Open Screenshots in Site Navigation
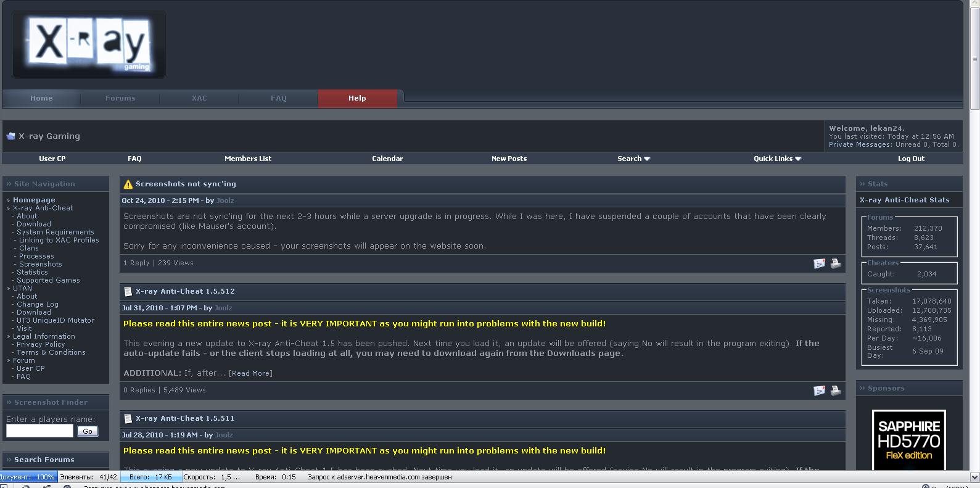The height and width of the screenshot is (488, 980). click(40, 264)
